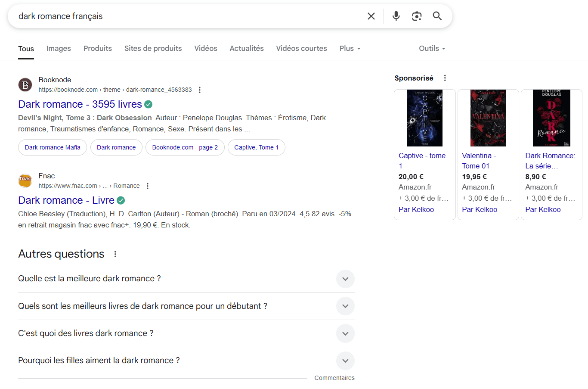Click into the search input field
Viewport: 588px width, 389px height.
(185, 16)
